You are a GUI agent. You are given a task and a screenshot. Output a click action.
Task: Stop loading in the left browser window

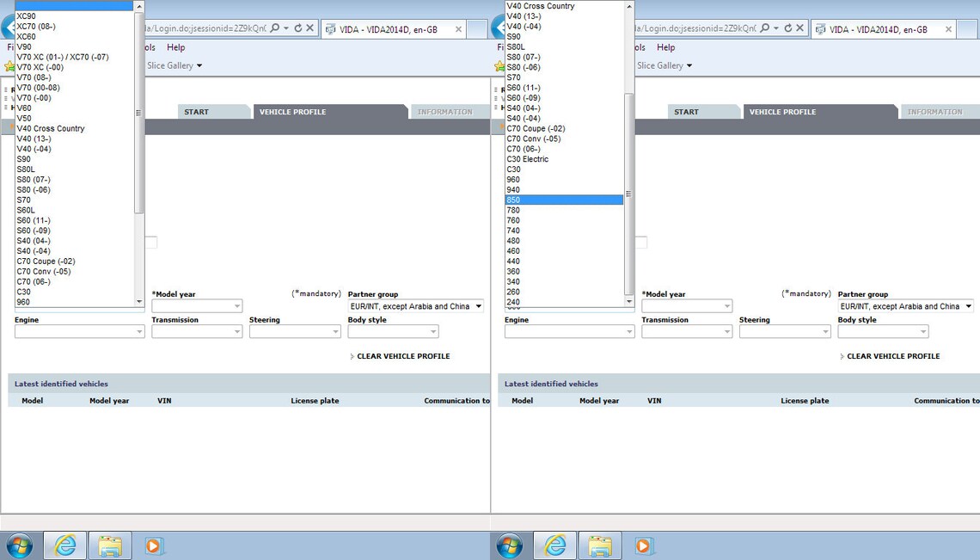point(310,28)
